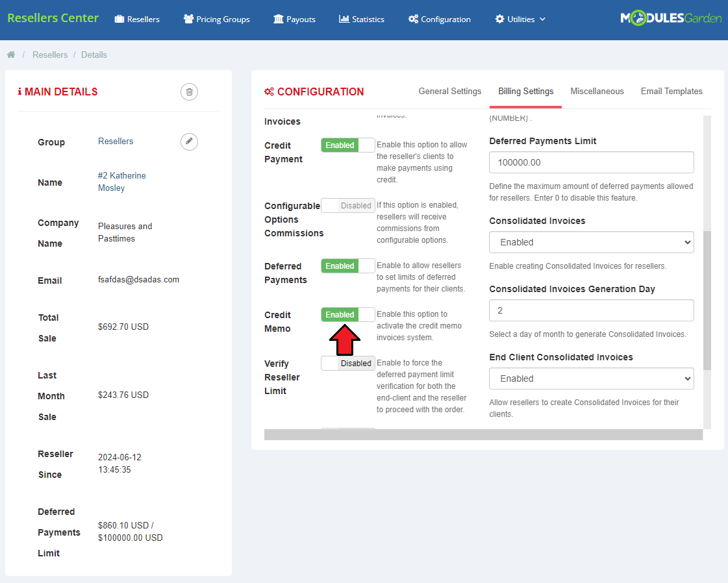Click the delete reseller trash icon
Viewport: 728px width, 583px height.
[189, 92]
